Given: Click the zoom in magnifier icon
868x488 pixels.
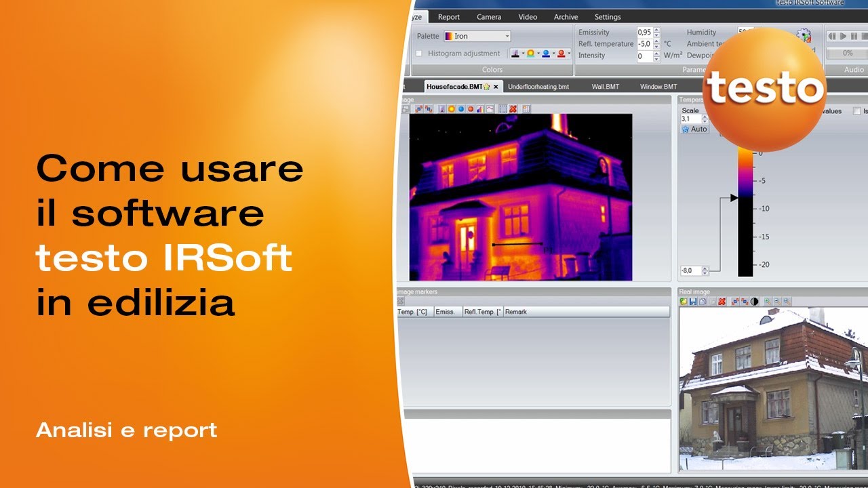Looking at the screenshot, I should [768, 301].
